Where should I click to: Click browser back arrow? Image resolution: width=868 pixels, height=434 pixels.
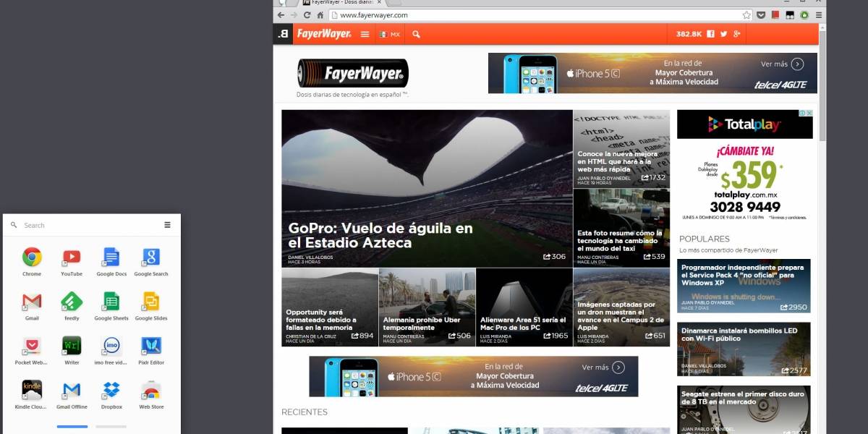tap(282, 14)
